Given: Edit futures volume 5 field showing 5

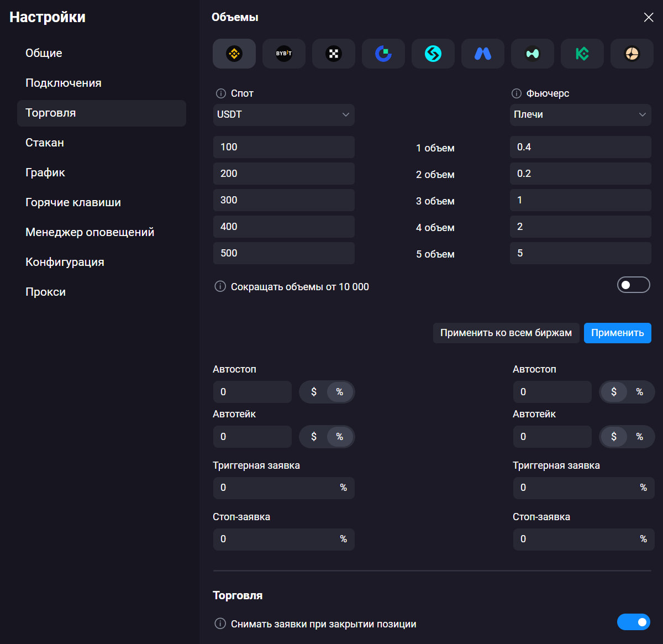Looking at the screenshot, I should point(581,253).
